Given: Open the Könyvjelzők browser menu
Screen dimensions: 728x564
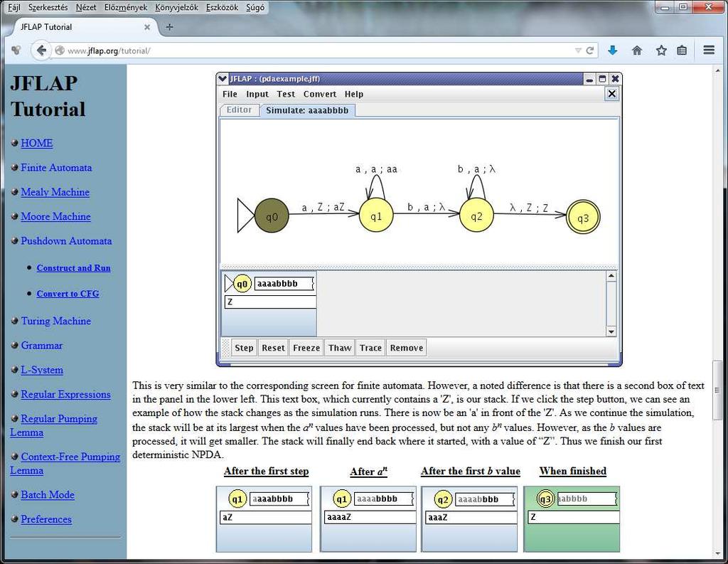Looking at the screenshot, I should (176, 7).
